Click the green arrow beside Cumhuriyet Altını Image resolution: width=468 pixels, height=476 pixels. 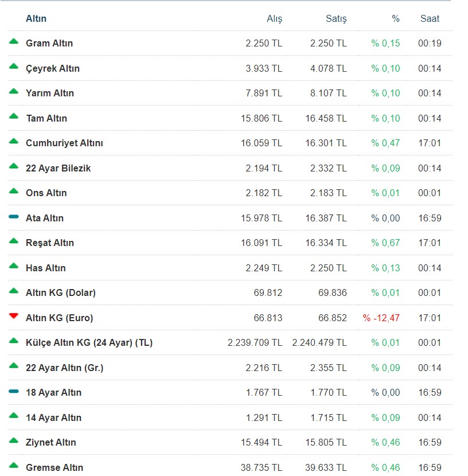pyautogui.click(x=14, y=142)
